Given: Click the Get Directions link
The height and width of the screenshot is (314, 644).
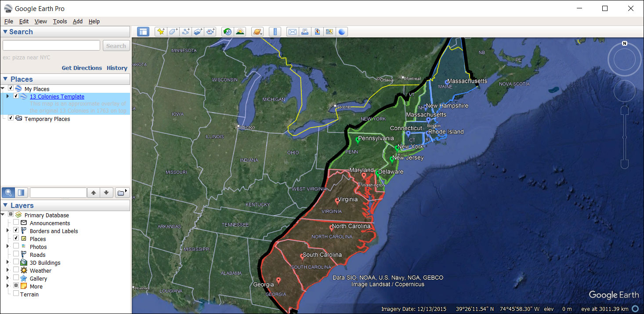Looking at the screenshot, I should (82, 68).
